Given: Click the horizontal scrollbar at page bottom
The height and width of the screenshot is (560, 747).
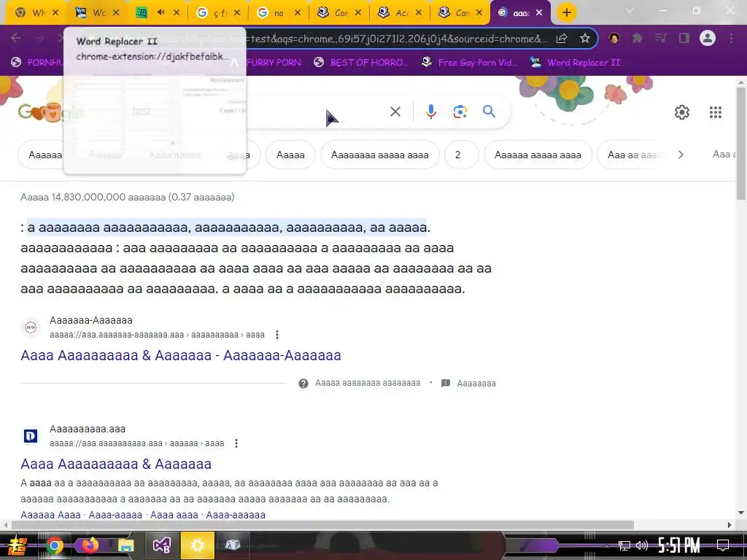Looking at the screenshot, I should point(323,525).
